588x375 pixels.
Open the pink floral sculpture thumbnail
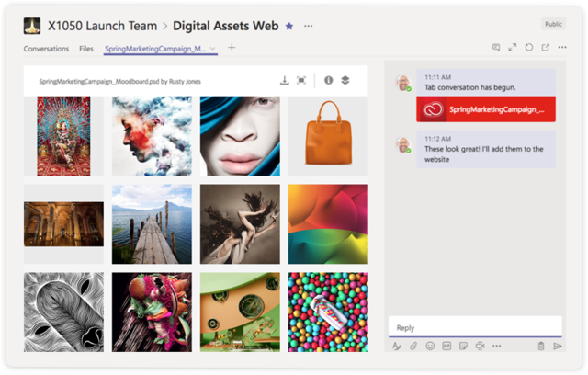point(152,312)
